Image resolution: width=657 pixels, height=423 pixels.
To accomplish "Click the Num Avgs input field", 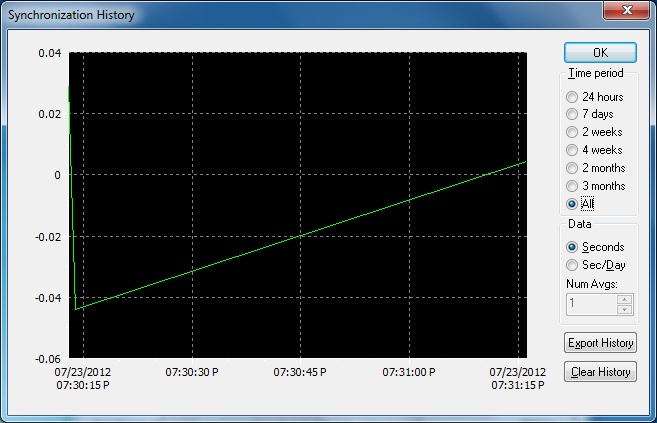I will tap(591, 304).
